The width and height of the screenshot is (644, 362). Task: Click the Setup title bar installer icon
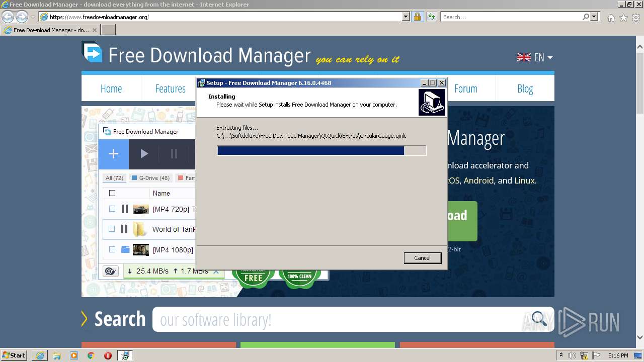click(x=201, y=83)
